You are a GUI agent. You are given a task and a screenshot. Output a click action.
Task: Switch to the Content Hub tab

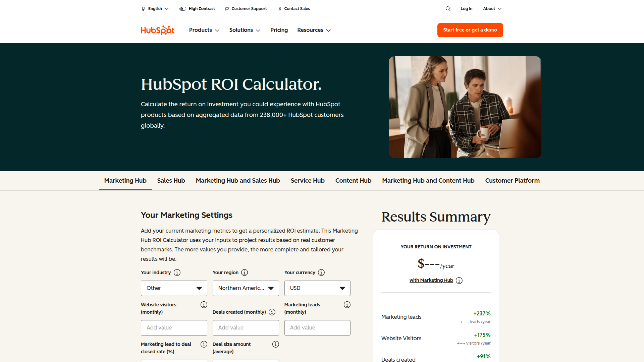(353, 181)
